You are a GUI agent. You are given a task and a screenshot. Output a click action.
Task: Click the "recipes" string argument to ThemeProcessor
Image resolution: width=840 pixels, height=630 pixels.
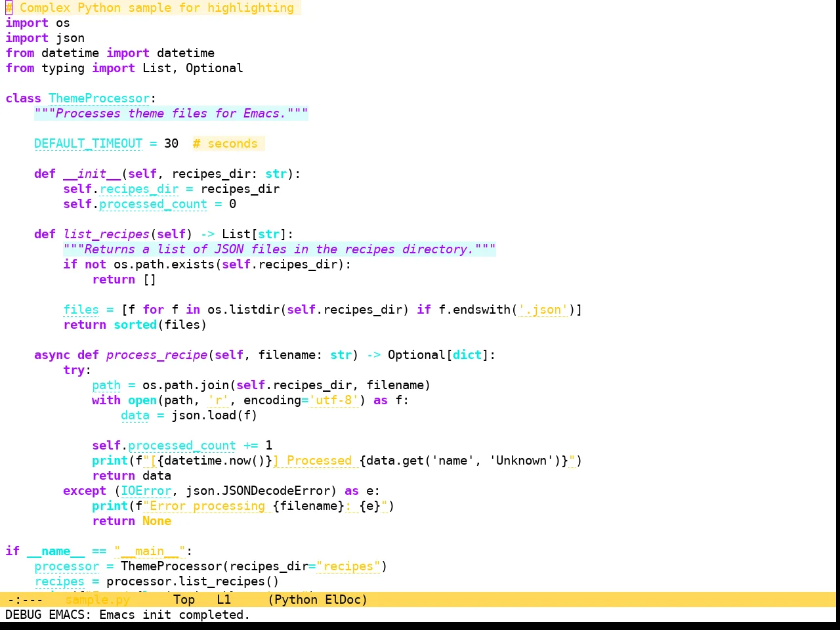click(348, 566)
